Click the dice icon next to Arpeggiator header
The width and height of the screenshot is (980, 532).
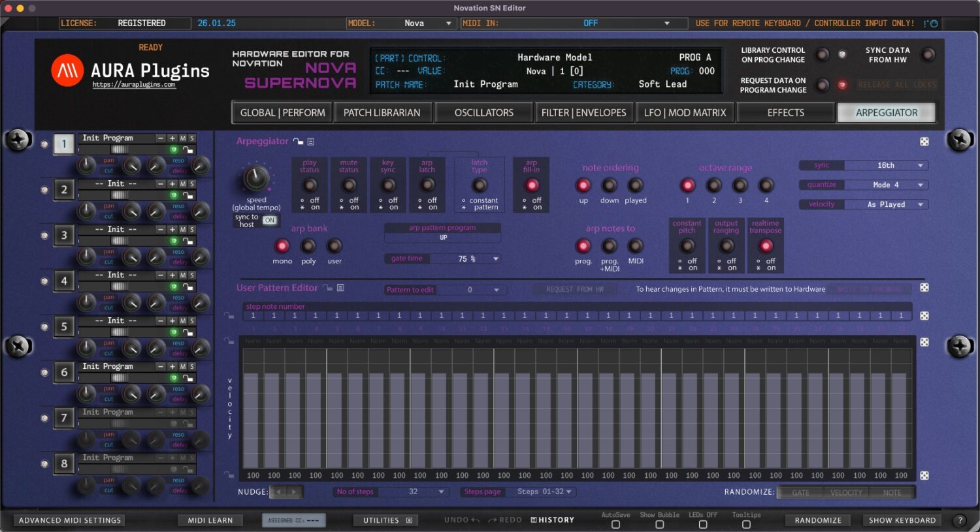(924, 141)
